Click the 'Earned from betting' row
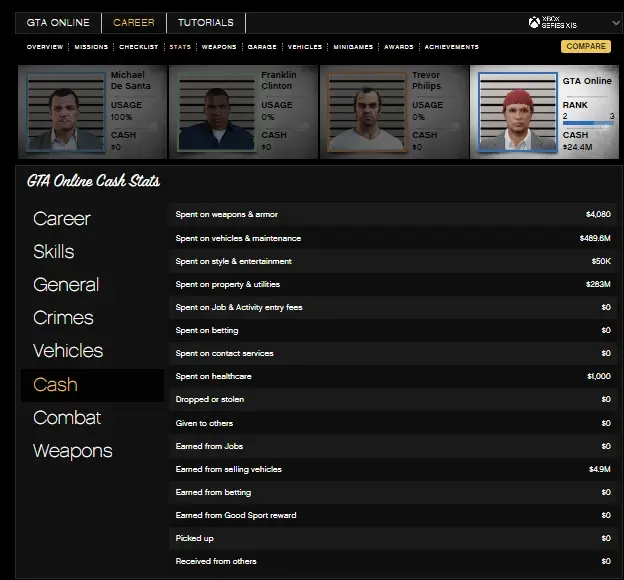The height and width of the screenshot is (580, 624). (393, 493)
